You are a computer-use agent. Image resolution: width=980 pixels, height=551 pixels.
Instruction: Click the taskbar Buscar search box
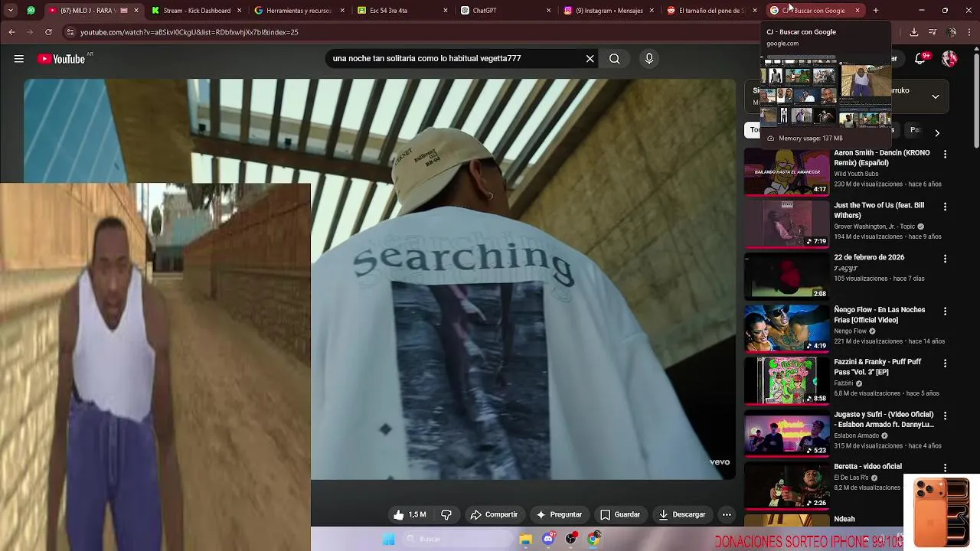click(x=457, y=539)
